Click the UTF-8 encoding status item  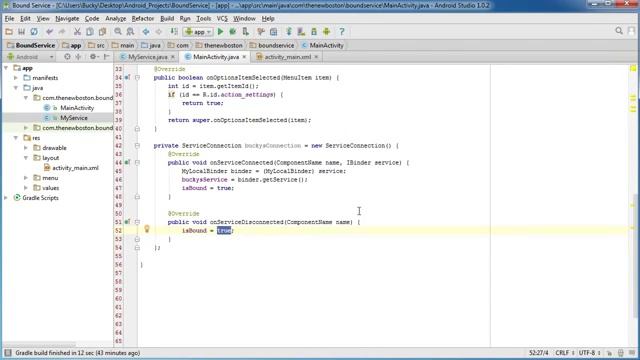pyautogui.click(x=590, y=353)
